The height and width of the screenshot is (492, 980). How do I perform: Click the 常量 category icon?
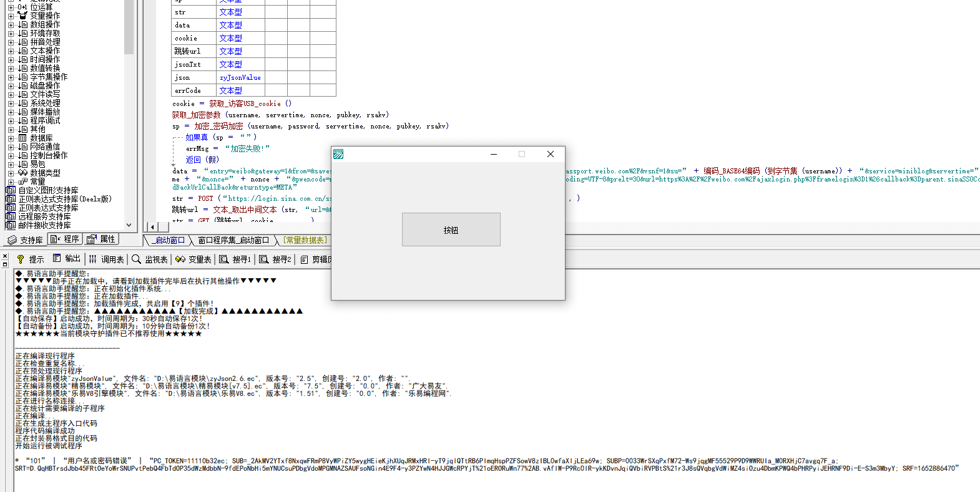[22, 181]
